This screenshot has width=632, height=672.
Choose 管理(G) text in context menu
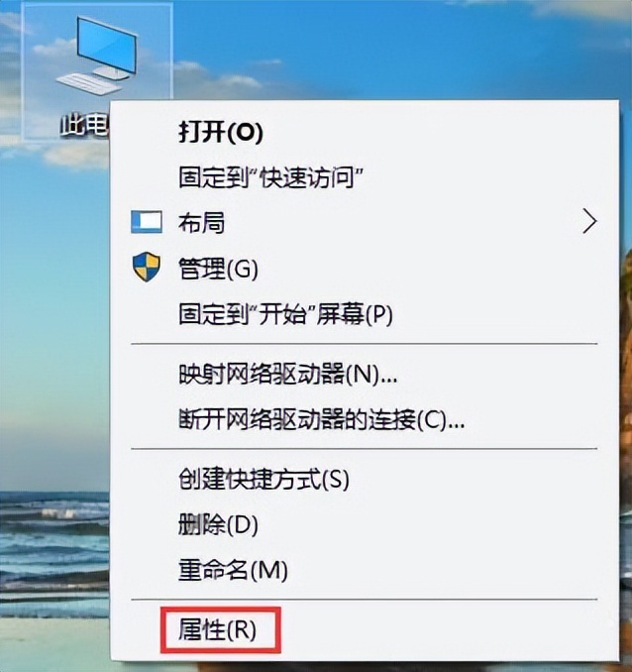click(x=218, y=269)
